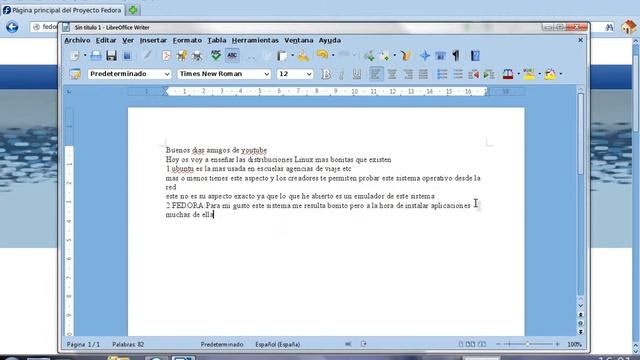Click Decrease Indent icon
The height and width of the screenshot is (360, 640).
(473, 74)
